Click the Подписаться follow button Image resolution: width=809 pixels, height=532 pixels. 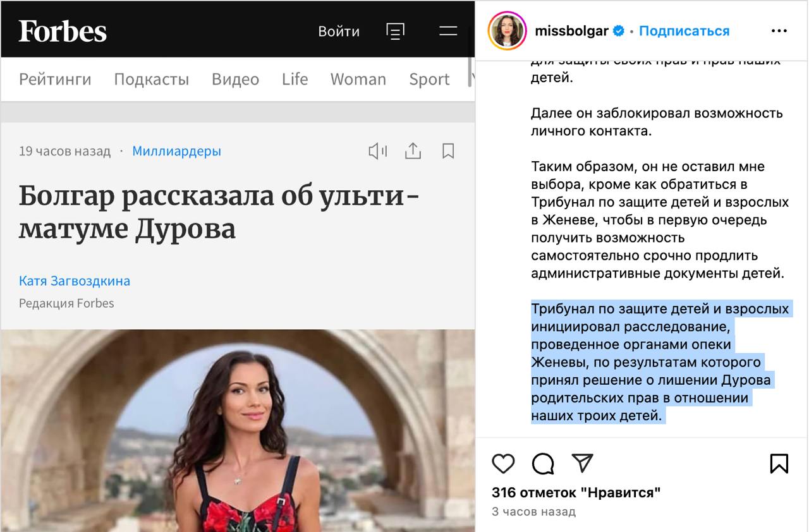tap(684, 31)
